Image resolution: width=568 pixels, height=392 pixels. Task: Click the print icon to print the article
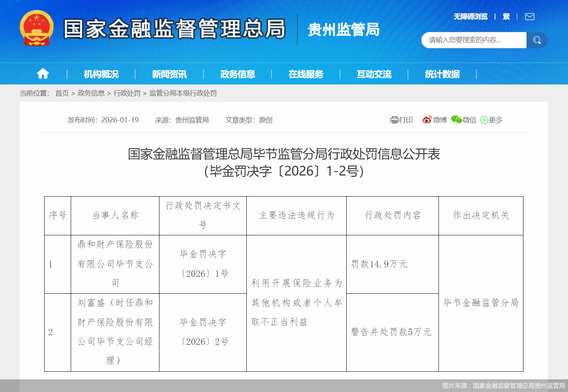pos(395,120)
